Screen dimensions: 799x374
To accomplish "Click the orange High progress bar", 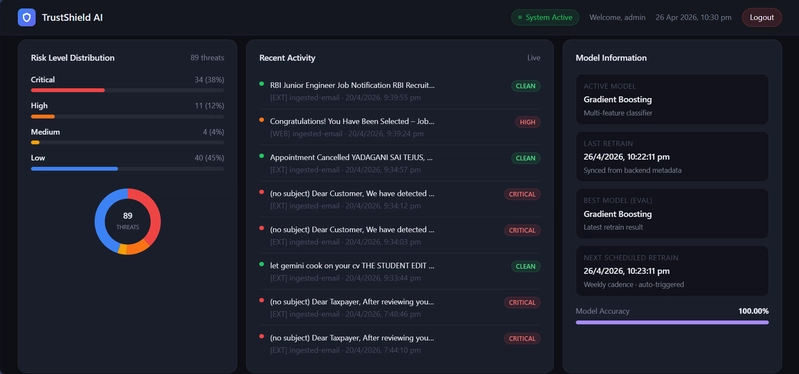I will [127, 117].
